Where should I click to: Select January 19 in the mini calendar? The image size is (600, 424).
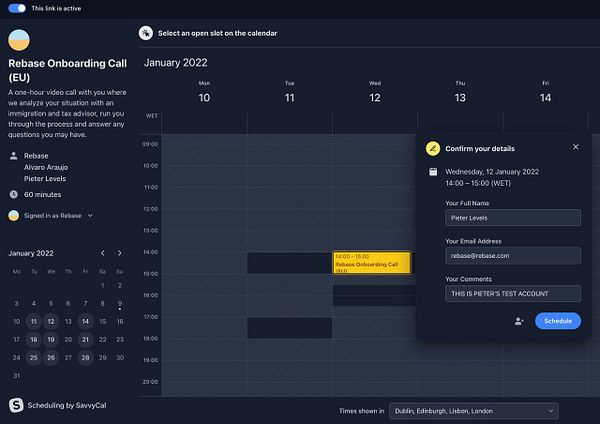pos(51,339)
